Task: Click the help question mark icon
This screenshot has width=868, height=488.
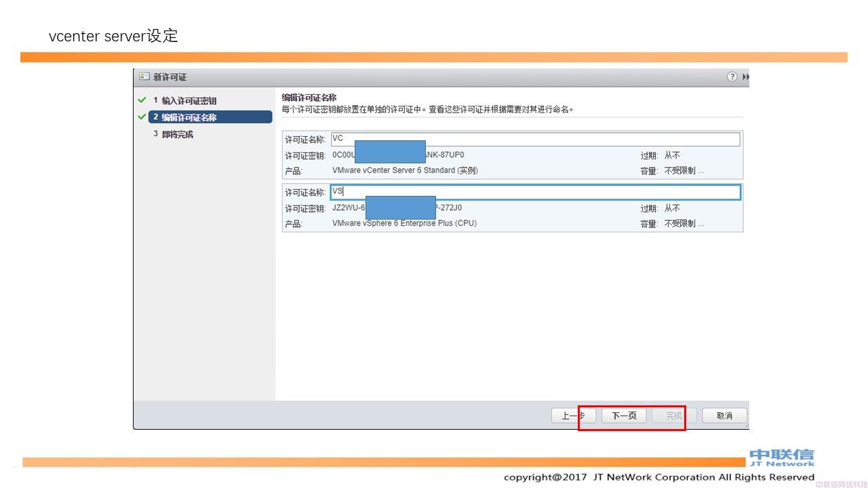Action: click(x=732, y=77)
